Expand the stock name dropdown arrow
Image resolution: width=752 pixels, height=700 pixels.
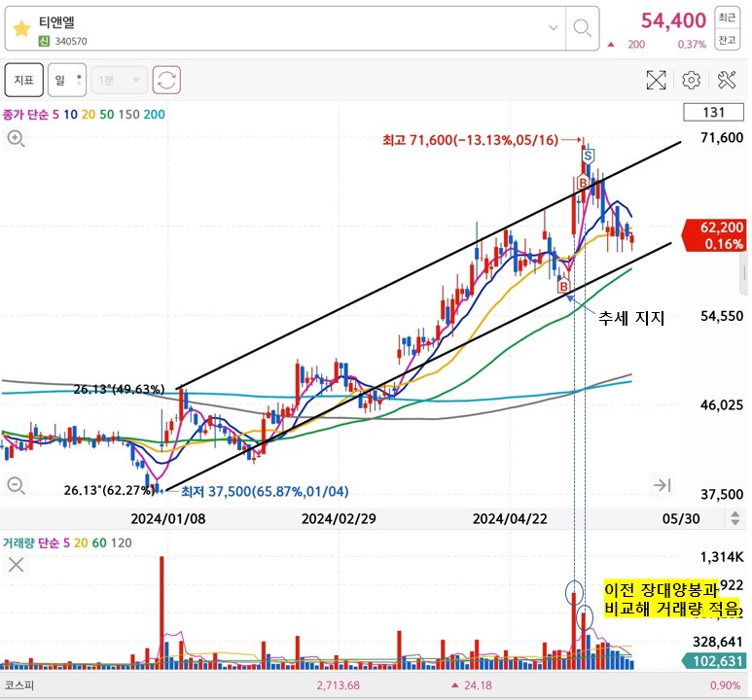(553, 28)
